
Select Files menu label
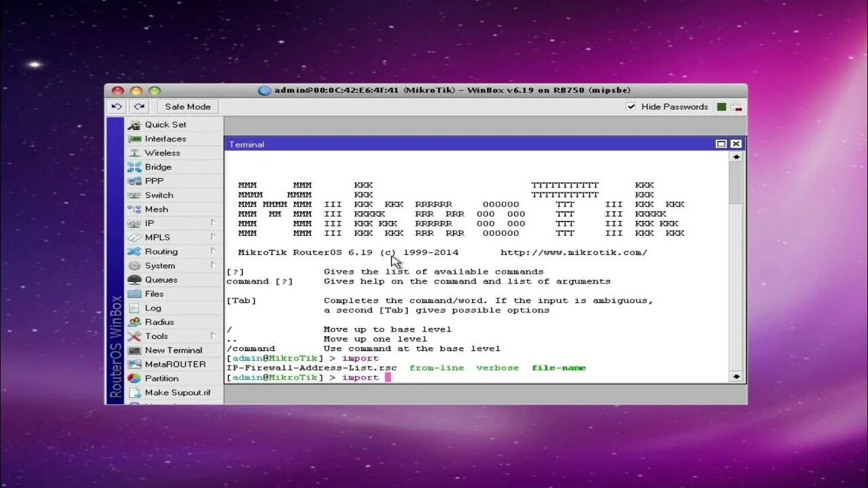(x=154, y=293)
